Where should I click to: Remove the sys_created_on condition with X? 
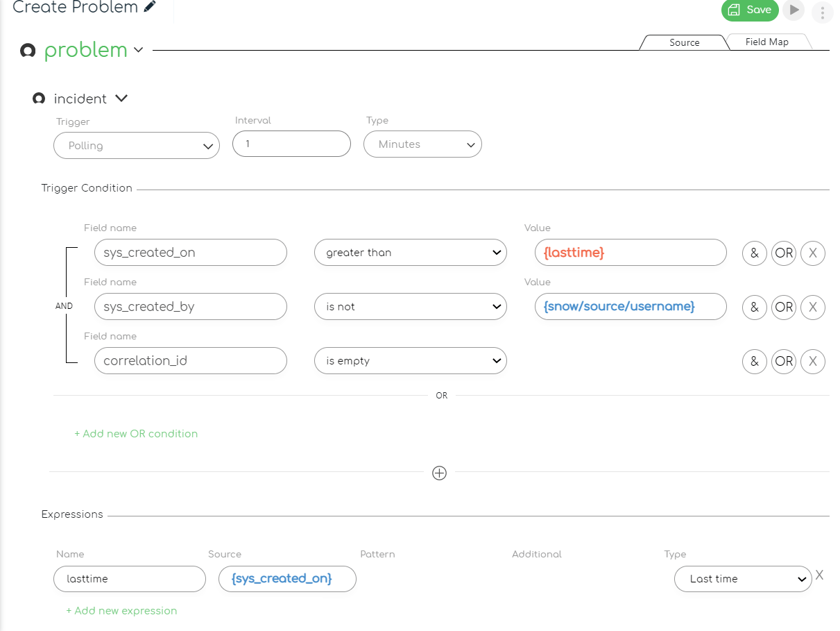(813, 253)
